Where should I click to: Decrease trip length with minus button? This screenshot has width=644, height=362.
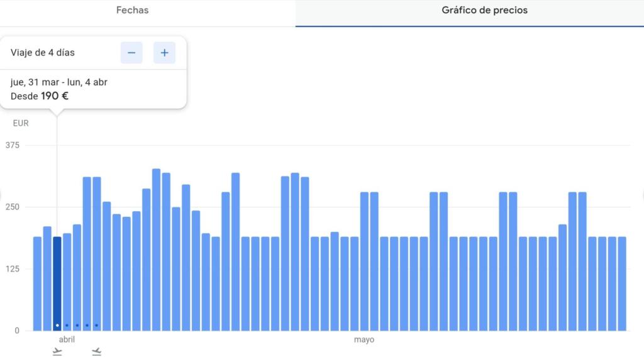tap(131, 53)
